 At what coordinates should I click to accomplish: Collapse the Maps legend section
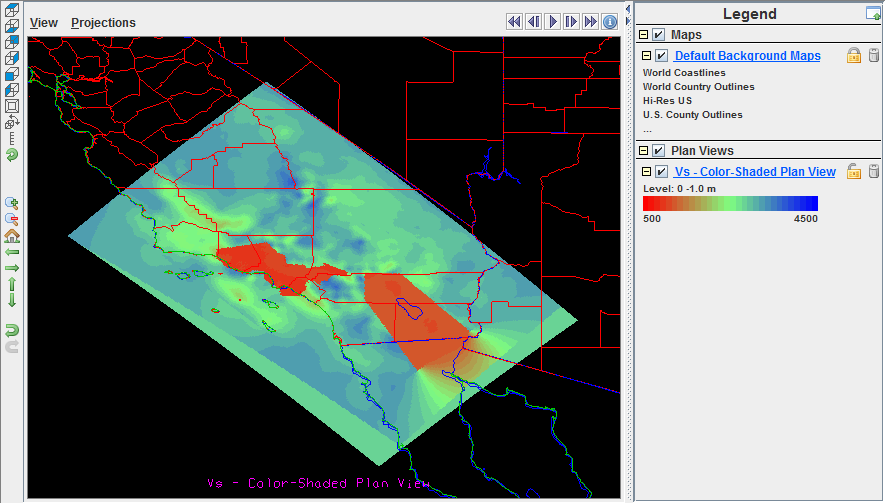[644, 35]
